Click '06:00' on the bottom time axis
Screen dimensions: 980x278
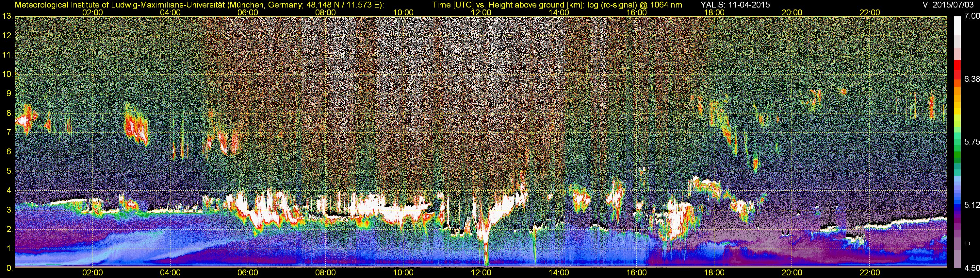coord(248,273)
